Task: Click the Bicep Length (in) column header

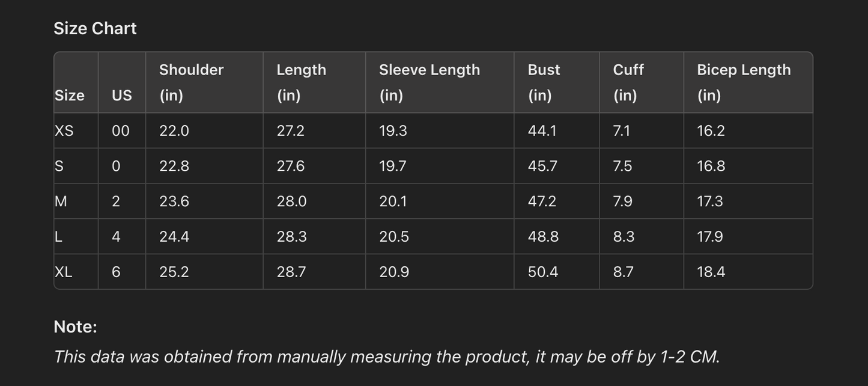Action: tap(743, 82)
